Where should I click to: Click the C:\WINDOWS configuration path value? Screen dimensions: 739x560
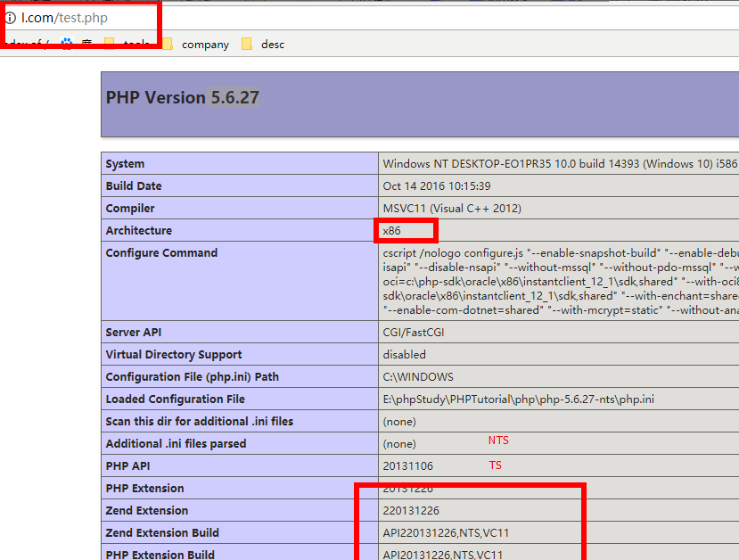[417, 377]
